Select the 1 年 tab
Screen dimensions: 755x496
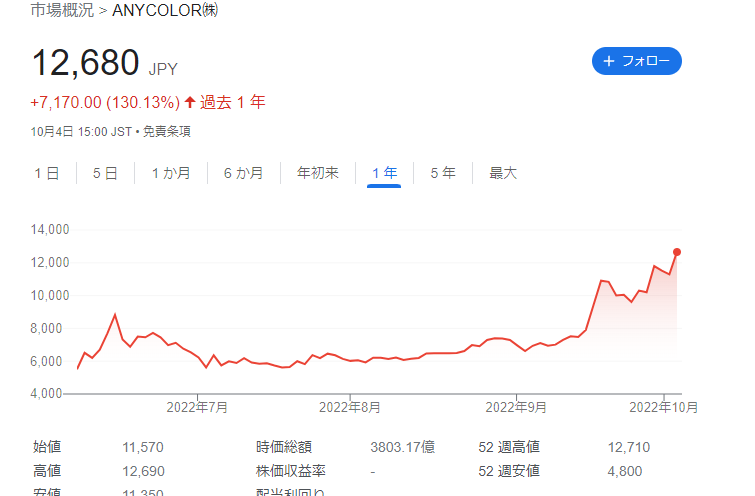(x=384, y=173)
